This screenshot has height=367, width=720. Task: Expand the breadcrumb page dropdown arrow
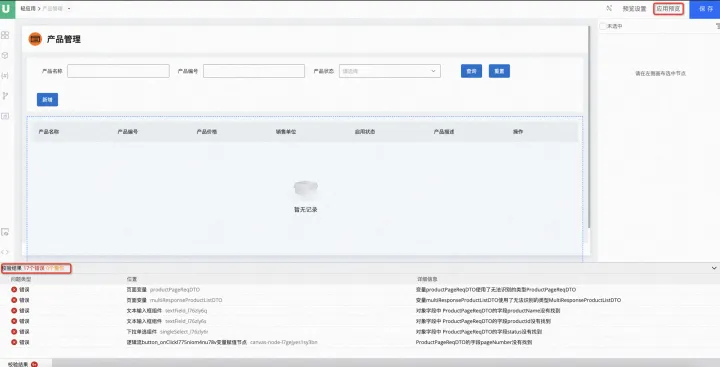tap(69, 9)
